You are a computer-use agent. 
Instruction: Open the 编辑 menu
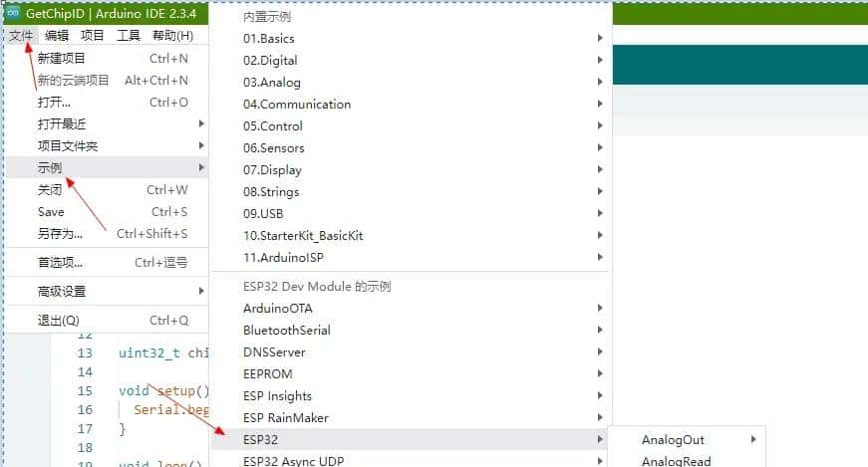[57, 36]
